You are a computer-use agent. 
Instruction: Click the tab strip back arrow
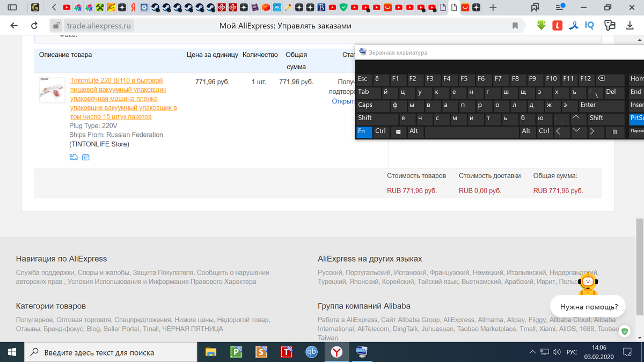(x=55, y=8)
